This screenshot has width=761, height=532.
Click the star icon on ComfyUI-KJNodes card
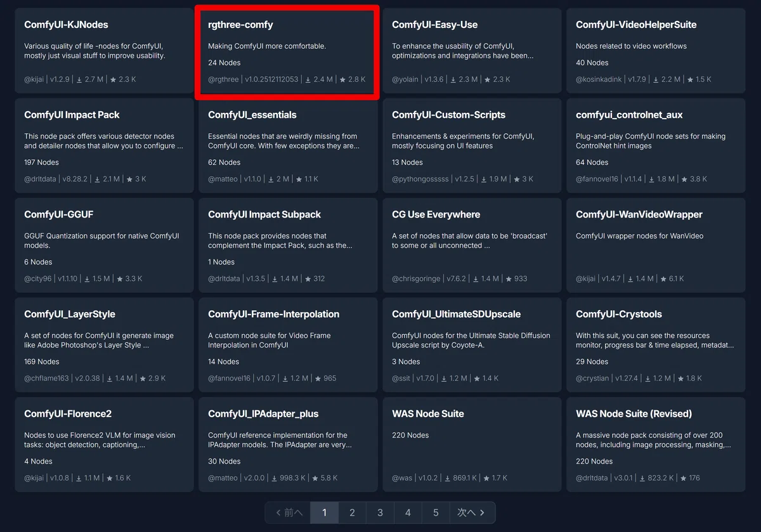pos(113,80)
